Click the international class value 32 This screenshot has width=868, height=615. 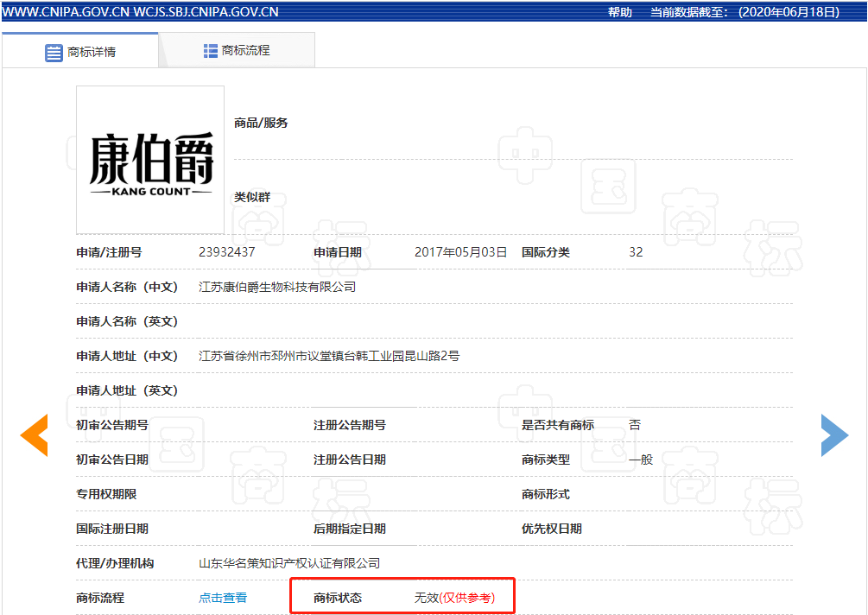point(636,252)
